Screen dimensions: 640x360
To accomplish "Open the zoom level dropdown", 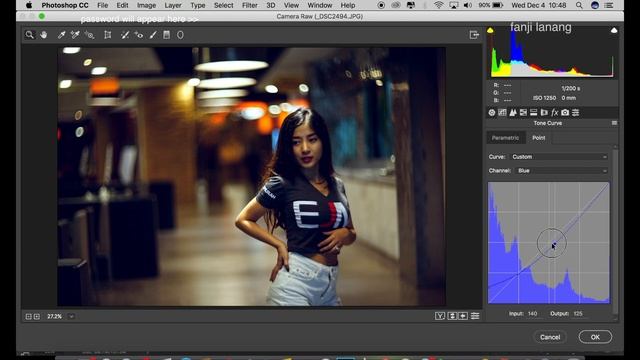I will point(71,316).
